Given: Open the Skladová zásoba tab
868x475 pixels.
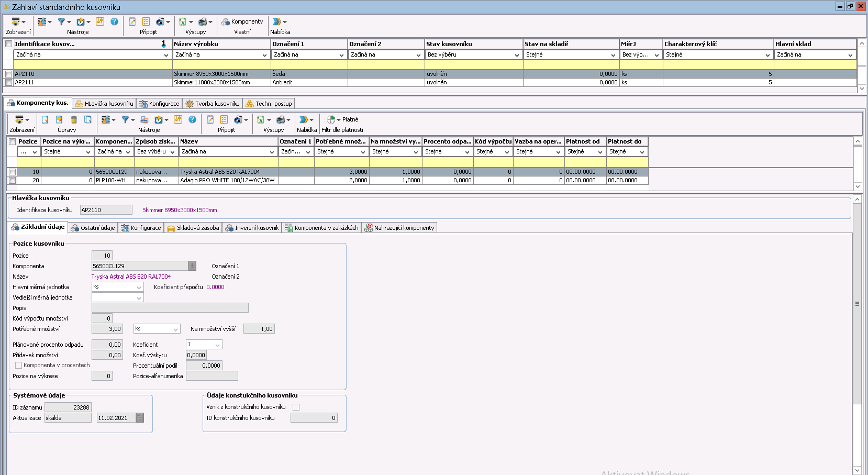Looking at the screenshot, I should point(193,228).
